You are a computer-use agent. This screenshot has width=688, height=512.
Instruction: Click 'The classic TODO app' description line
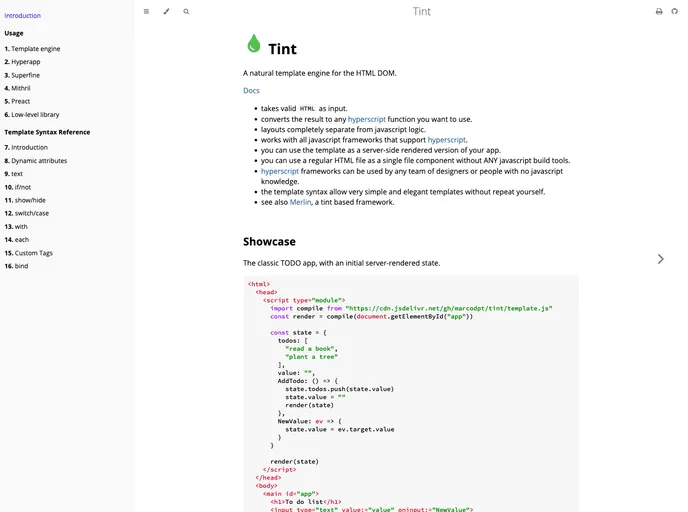pos(341,263)
